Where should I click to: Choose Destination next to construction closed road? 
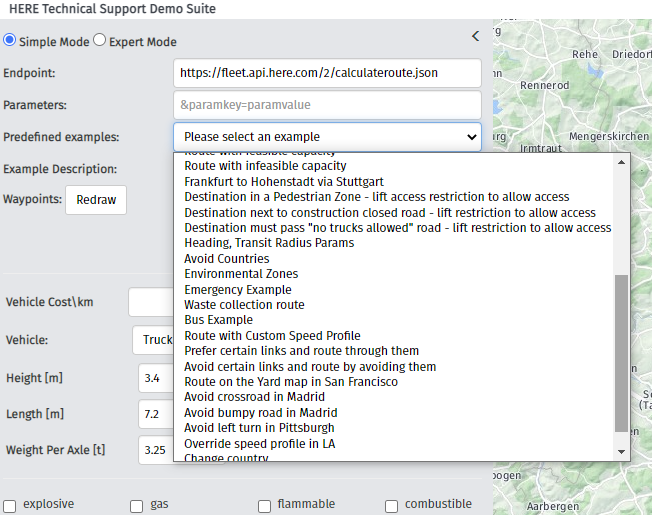tap(390, 212)
